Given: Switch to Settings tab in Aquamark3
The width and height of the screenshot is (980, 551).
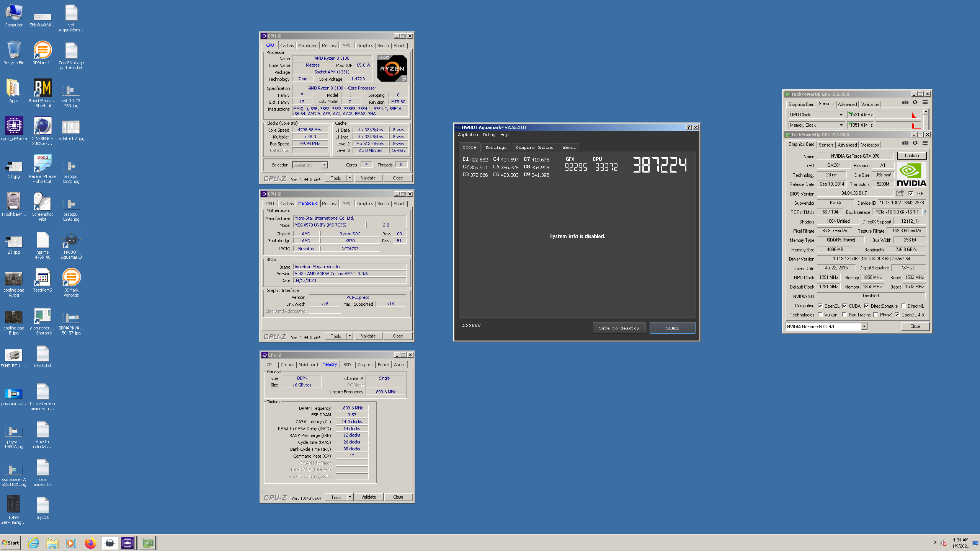Looking at the screenshot, I should (496, 147).
